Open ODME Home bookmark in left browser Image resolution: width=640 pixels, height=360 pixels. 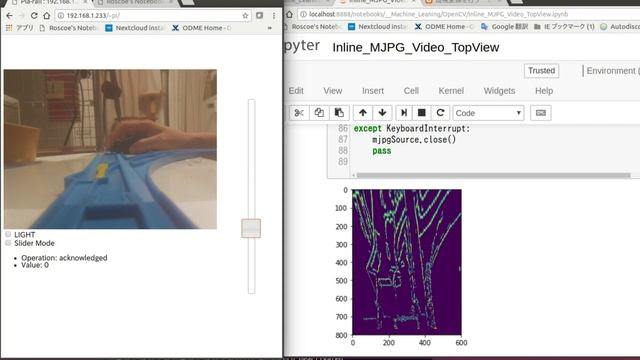point(202,28)
